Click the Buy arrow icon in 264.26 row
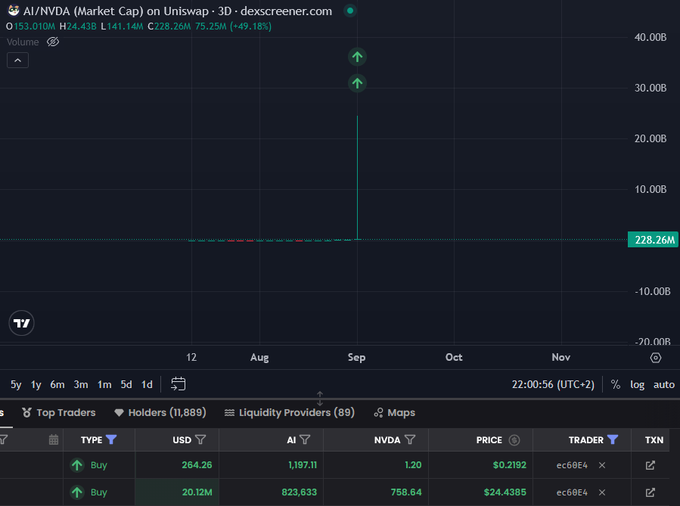680x506 pixels. click(x=77, y=465)
